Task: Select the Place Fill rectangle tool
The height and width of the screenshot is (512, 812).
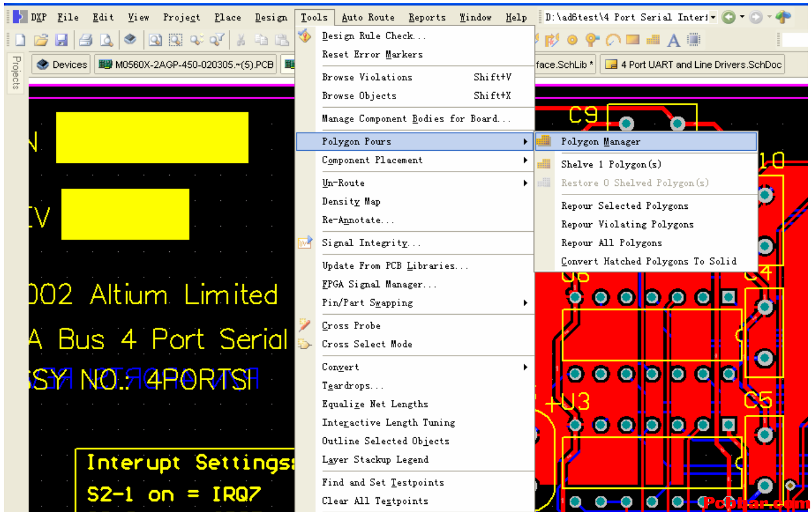Action: point(633,40)
